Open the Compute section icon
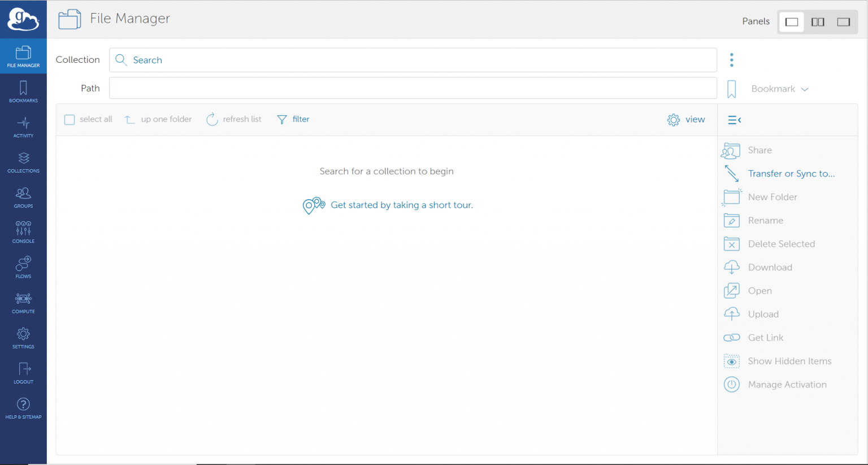Screen dimensions: 868x465 [x=23, y=302]
